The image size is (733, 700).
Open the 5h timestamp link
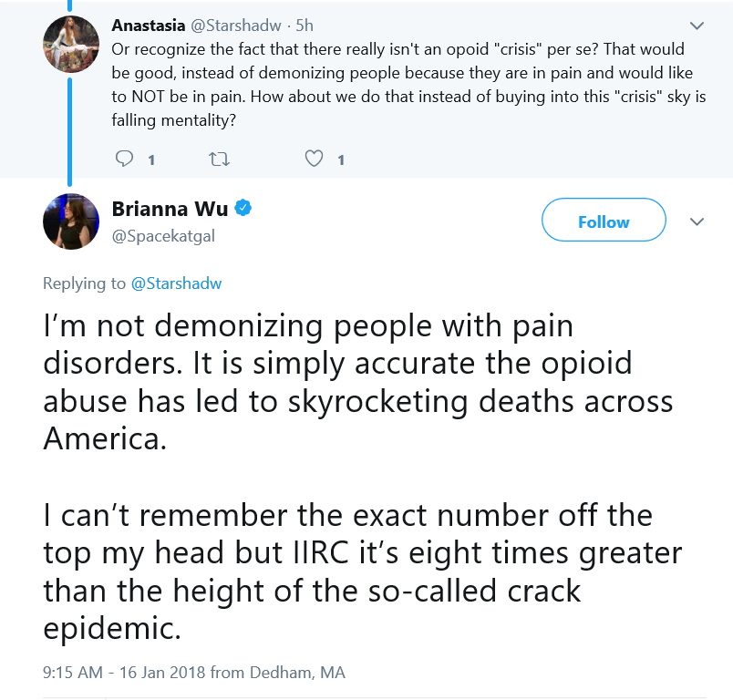tap(305, 26)
